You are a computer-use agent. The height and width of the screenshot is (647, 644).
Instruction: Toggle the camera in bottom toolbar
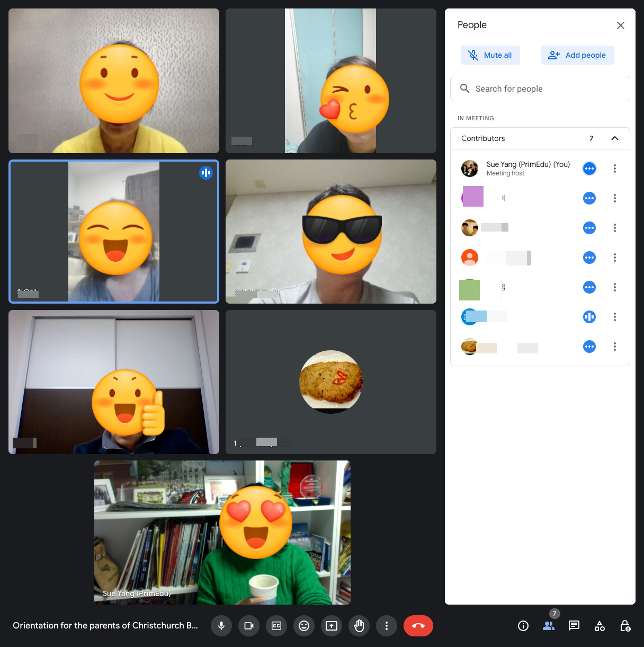[249, 626]
